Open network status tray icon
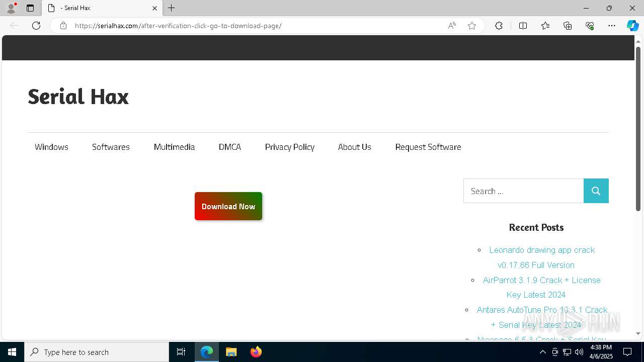644x362 pixels. [567, 352]
